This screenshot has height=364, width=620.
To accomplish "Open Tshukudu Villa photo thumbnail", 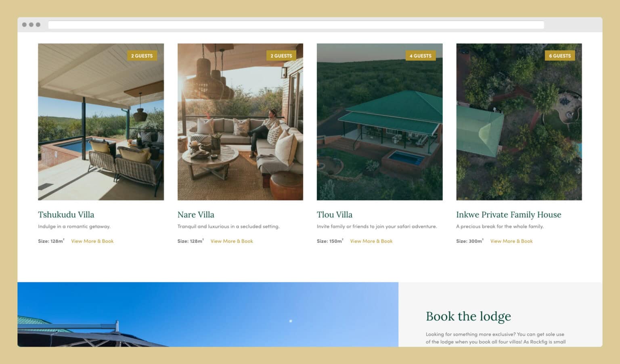I will pos(101,122).
